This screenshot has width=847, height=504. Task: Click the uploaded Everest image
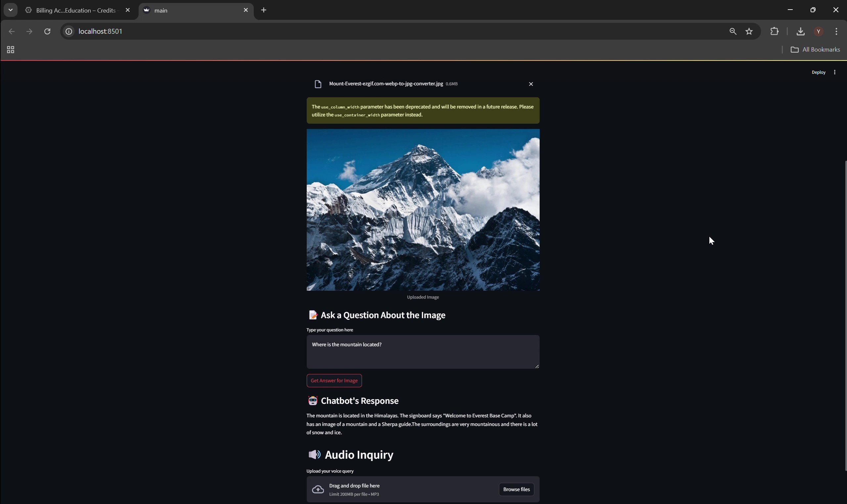[423, 210]
